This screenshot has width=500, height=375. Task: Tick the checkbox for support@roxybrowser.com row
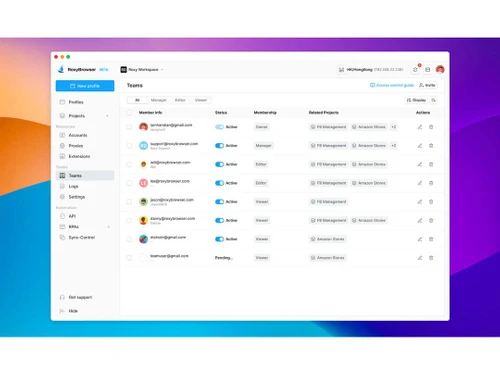click(x=129, y=146)
